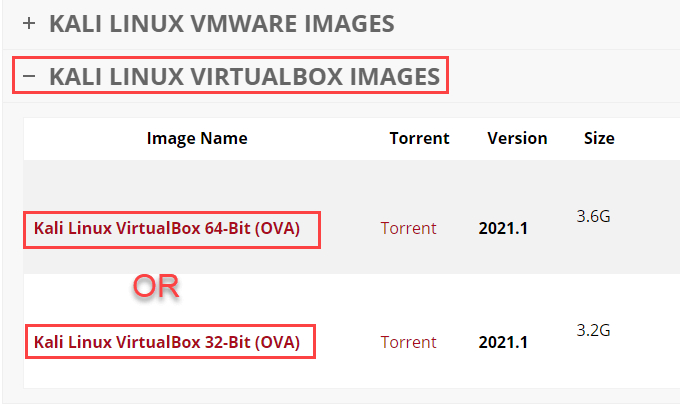Select version 2021.1 in 32-Bit row

[503, 342]
